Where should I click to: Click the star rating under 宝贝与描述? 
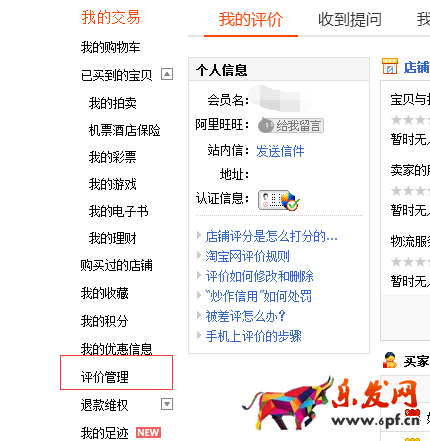point(410,120)
